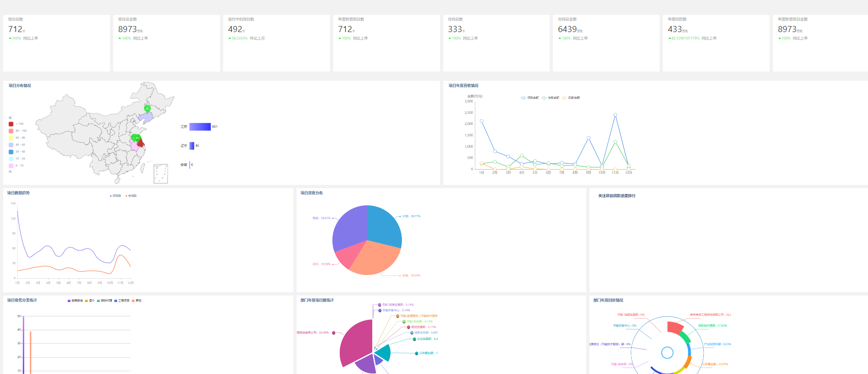Click the pink Anhui province on the map
The height and width of the screenshot is (374, 868).
pos(134,145)
